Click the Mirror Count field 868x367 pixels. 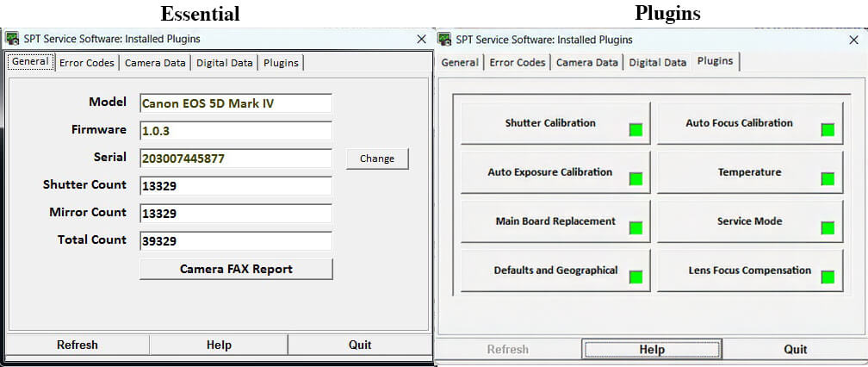point(236,214)
